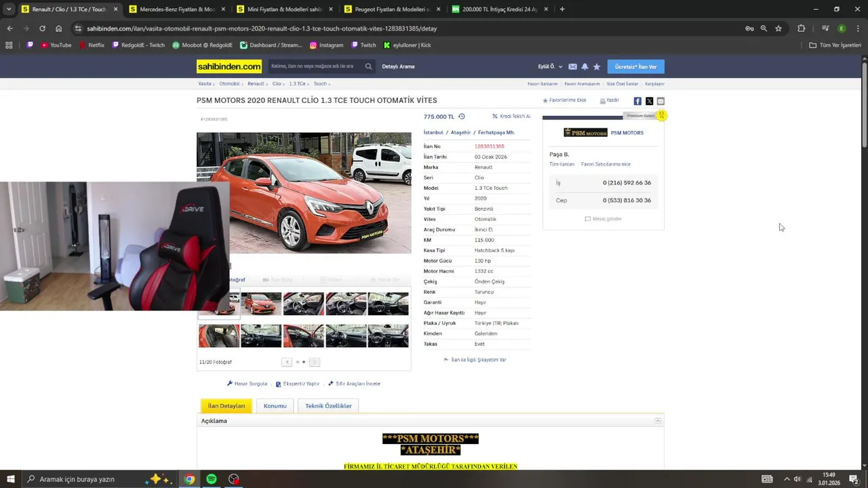
Task: Open the apps grid in bookmarks bar
Action: coord(9,45)
